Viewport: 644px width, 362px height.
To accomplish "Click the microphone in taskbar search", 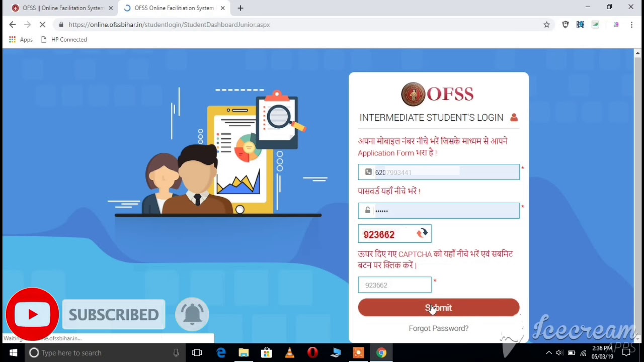I will pos(176,353).
